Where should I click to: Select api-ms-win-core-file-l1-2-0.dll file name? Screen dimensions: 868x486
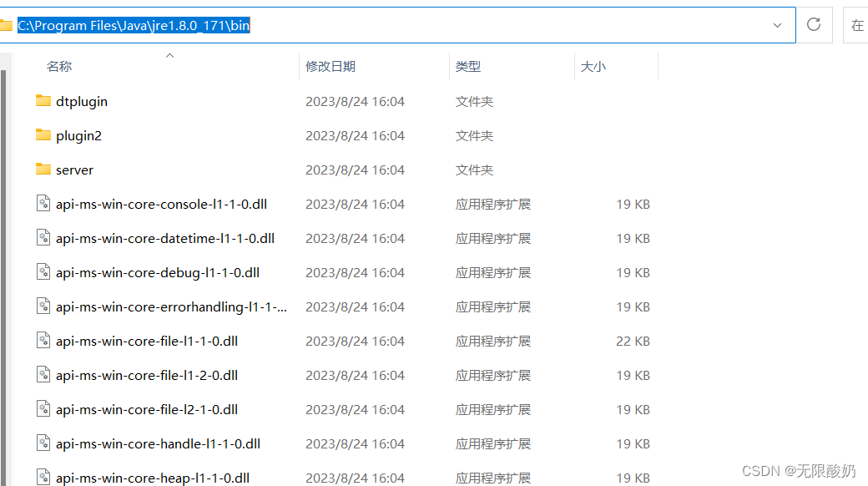(147, 375)
